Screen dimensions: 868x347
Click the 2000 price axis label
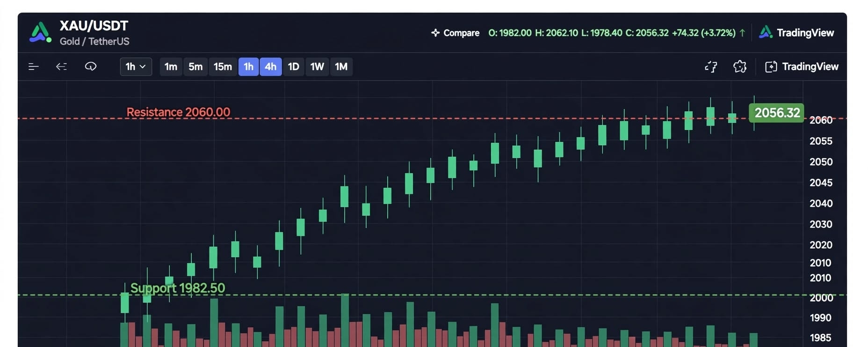tap(821, 298)
